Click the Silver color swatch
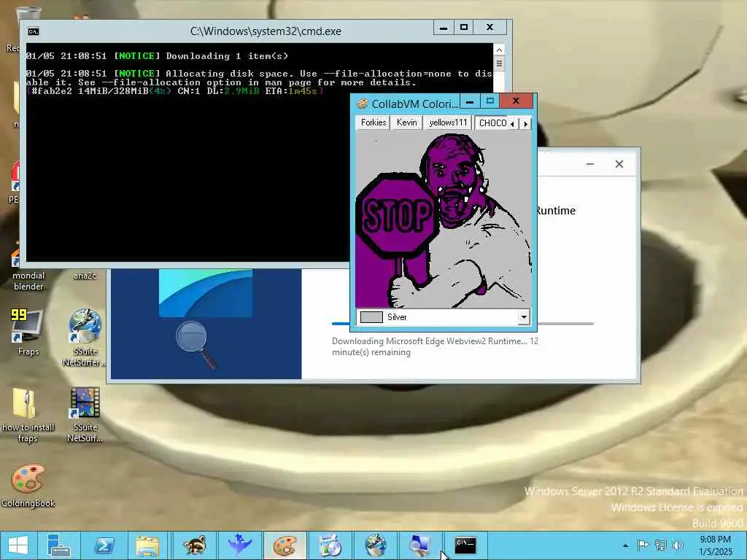This screenshot has width=747, height=560. point(371,317)
